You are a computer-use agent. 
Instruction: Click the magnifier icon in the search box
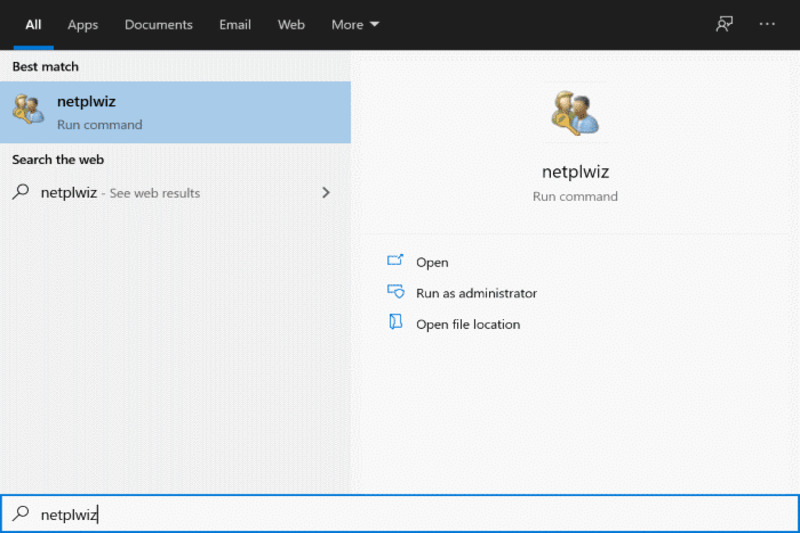tap(20, 514)
